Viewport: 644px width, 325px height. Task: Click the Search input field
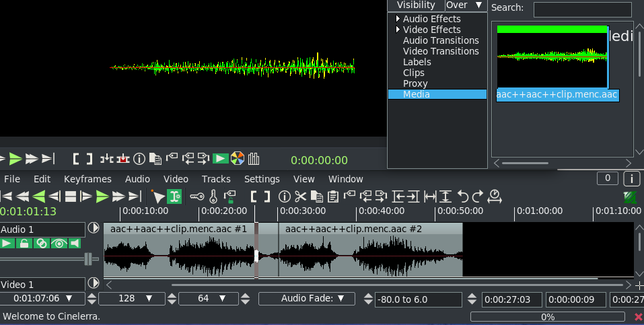click(x=582, y=9)
